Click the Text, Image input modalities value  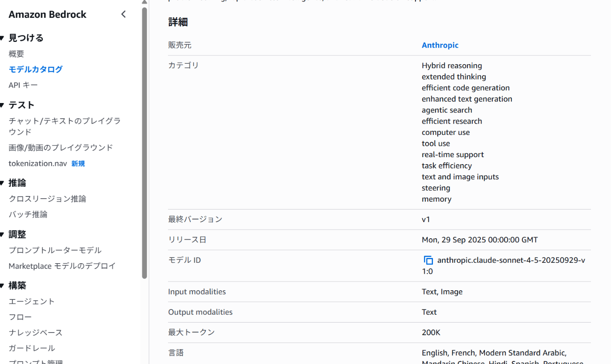(442, 292)
